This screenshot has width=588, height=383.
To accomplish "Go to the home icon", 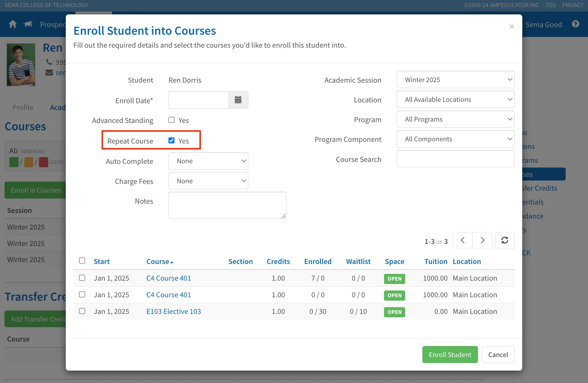I will click(13, 24).
